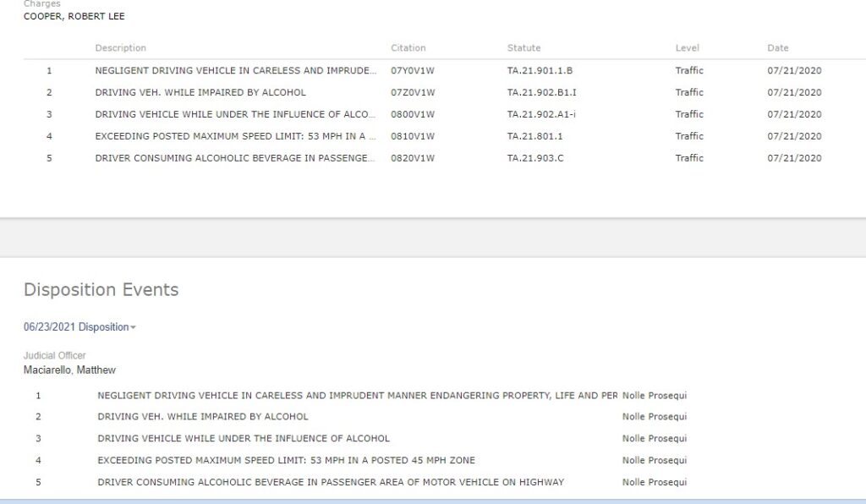Click the Citation column header
Image resolution: width=866 pixels, height=504 pixels.
[408, 48]
